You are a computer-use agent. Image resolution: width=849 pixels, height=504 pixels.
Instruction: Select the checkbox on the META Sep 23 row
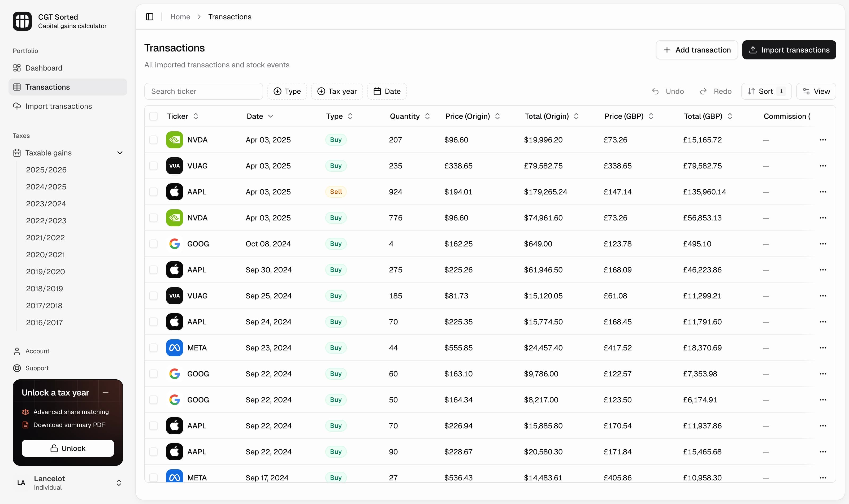(x=154, y=348)
